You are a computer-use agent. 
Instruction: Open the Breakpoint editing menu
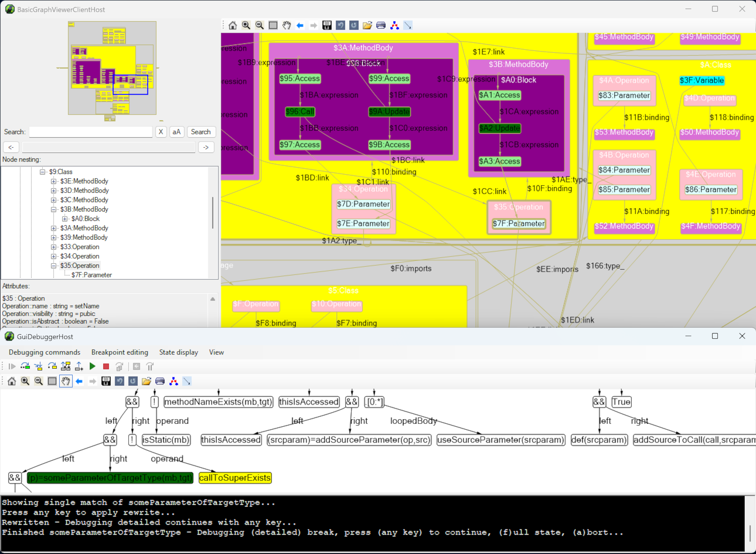[120, 352]
